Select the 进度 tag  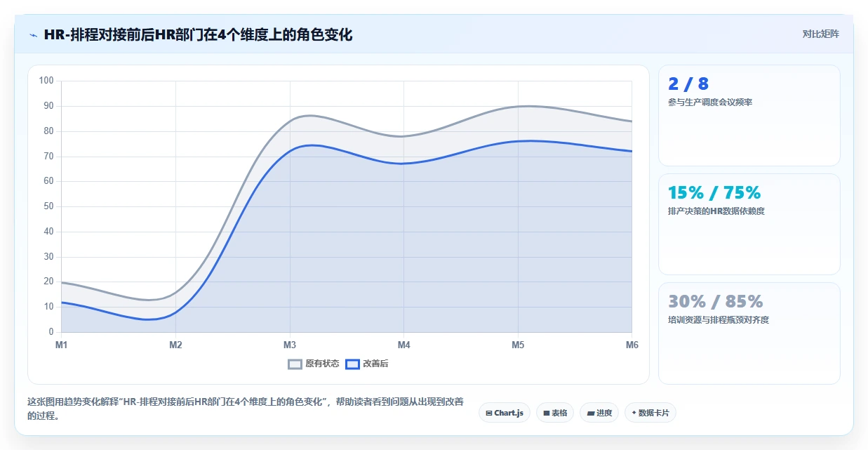coord(599,413)
